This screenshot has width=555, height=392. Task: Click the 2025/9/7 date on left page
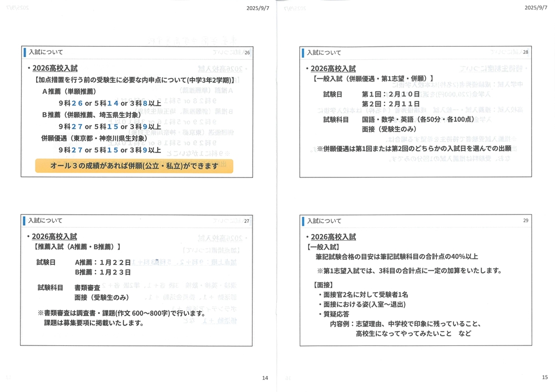(258, 8)
